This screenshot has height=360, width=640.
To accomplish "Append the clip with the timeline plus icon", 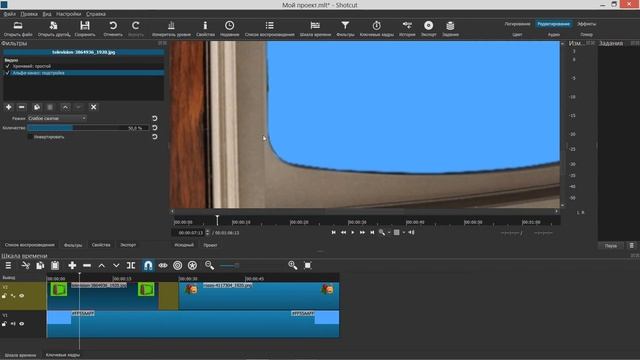I will tap(72, 265).
